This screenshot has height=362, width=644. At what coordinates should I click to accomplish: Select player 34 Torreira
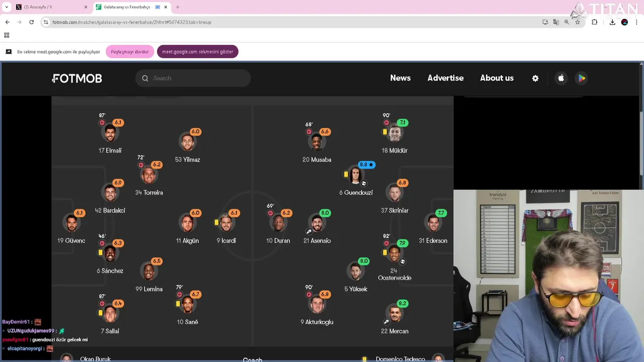coord(149,176)
